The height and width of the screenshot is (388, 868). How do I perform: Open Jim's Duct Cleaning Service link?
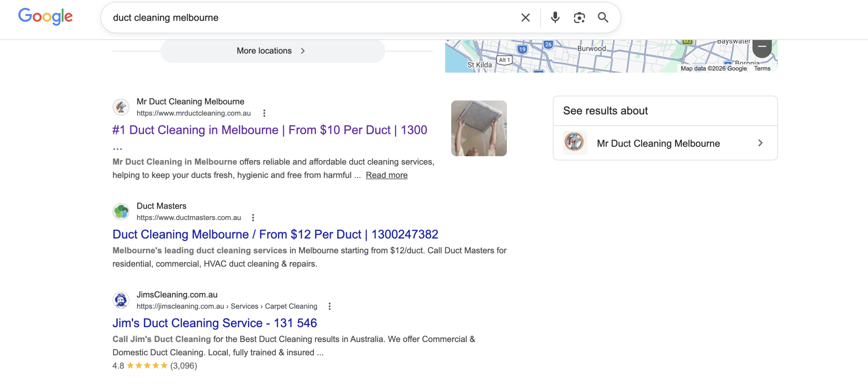coord(214,323)
